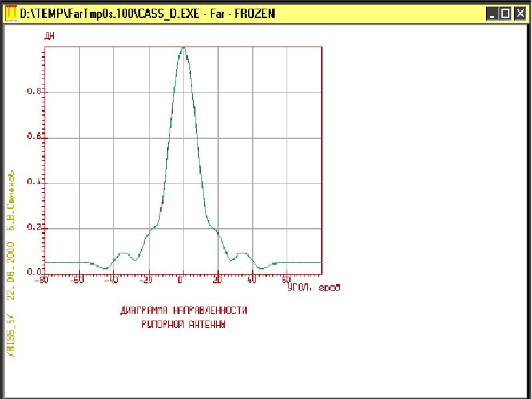Minimize the CASS_D.EXE window
532x399 pixels.
(x=492, y=14)
